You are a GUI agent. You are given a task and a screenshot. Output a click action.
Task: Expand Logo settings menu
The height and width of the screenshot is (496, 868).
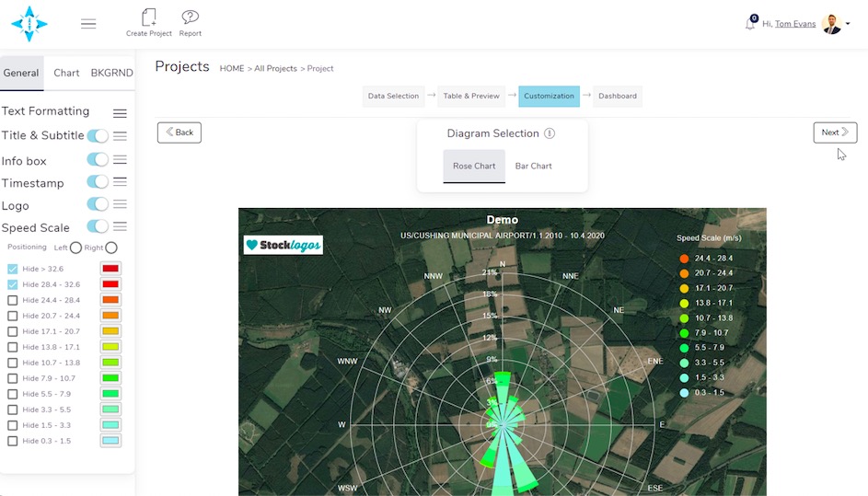[x=121, y=204]
